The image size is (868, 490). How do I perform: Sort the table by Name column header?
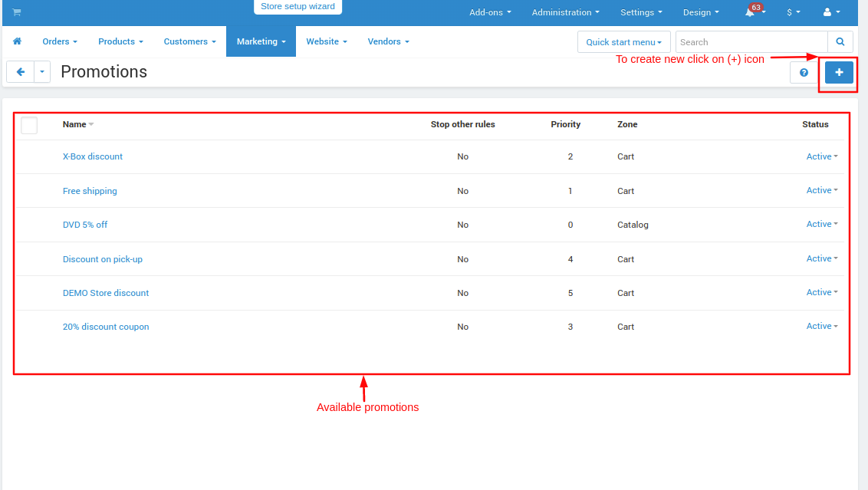[x=75, y=124]
